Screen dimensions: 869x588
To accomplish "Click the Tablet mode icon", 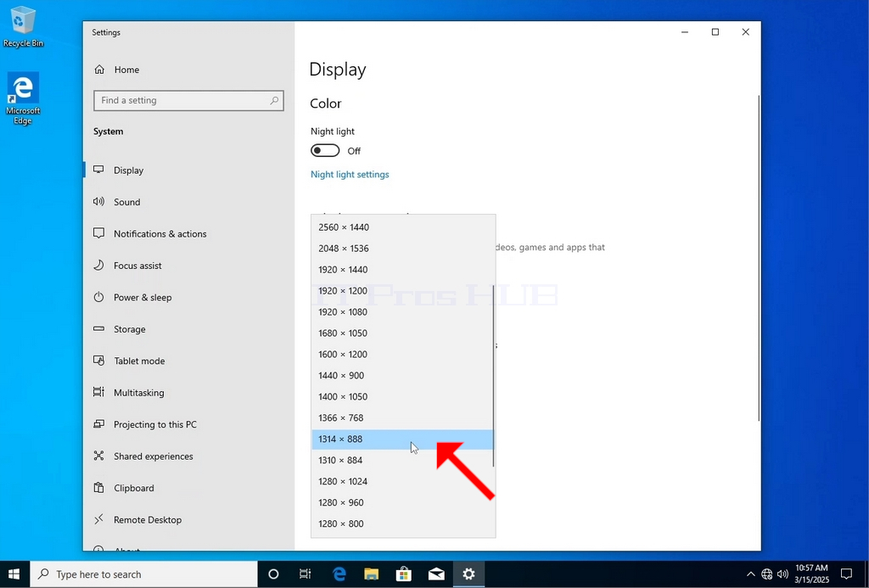I will coord(98,361).
